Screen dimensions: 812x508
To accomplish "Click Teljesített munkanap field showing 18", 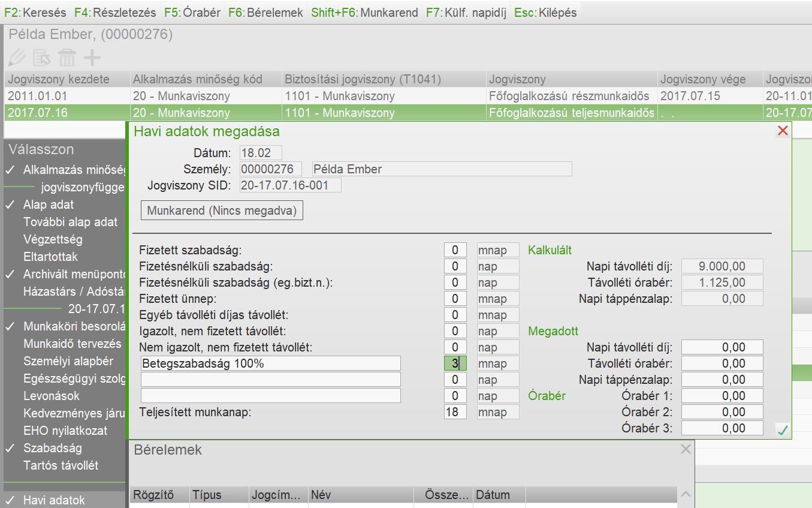I will pos(455,412).
